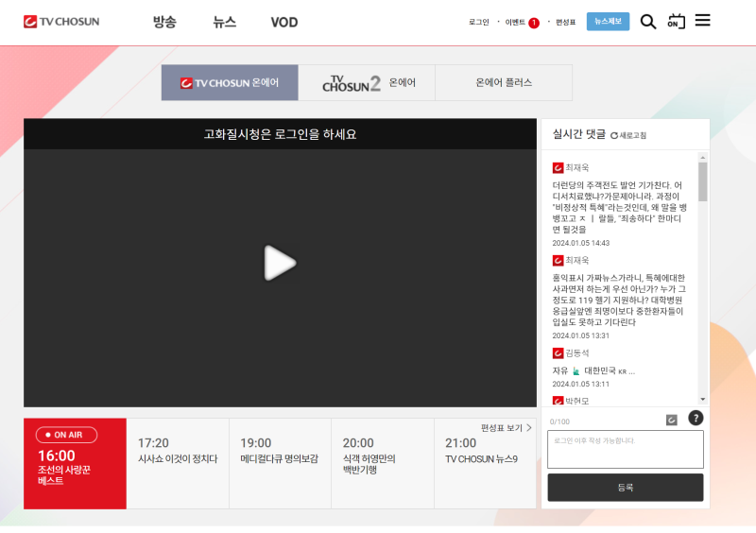The image size is (756, 533).
Task: Open the search magnifier icon
Action: tap(648, 22)
